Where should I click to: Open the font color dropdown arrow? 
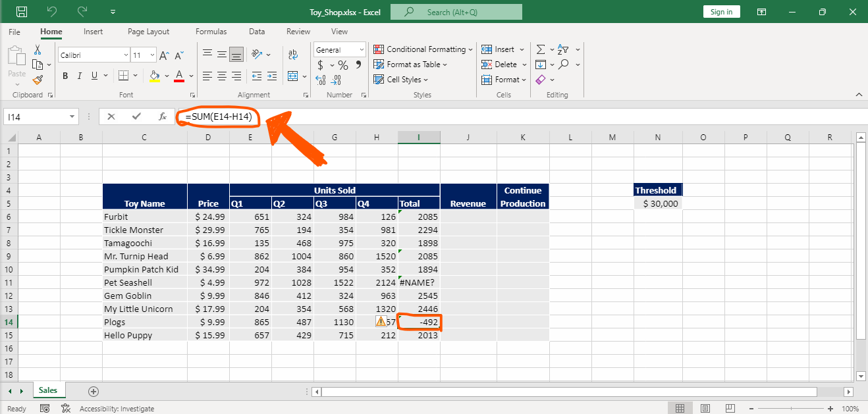click(x=191, y=76)
